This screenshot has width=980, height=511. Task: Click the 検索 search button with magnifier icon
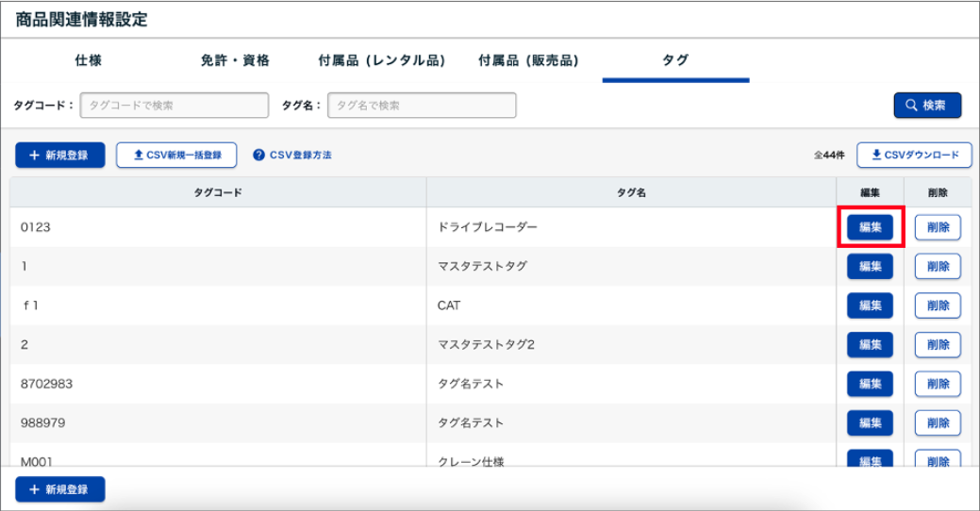point(927,106)
